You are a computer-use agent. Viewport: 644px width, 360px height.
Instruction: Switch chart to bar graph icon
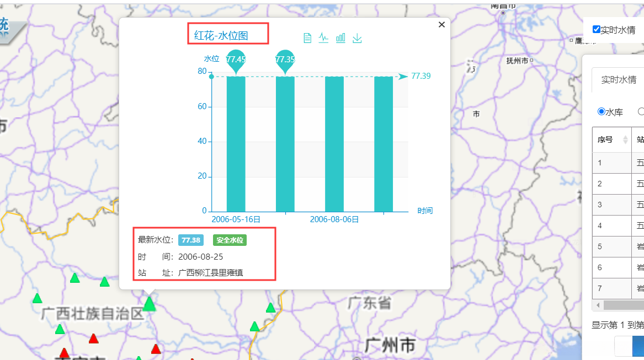point(340,38)
